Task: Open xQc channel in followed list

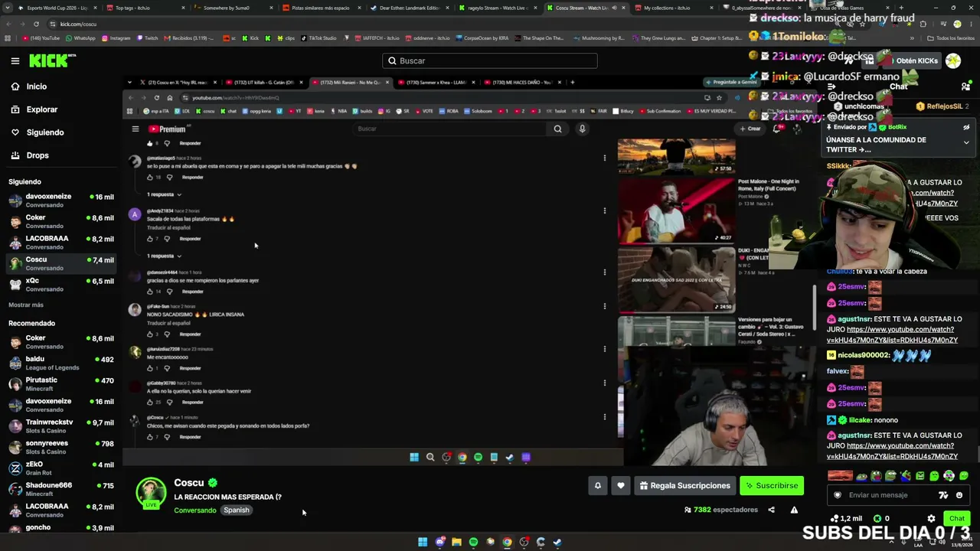Action: pos(61,285)
